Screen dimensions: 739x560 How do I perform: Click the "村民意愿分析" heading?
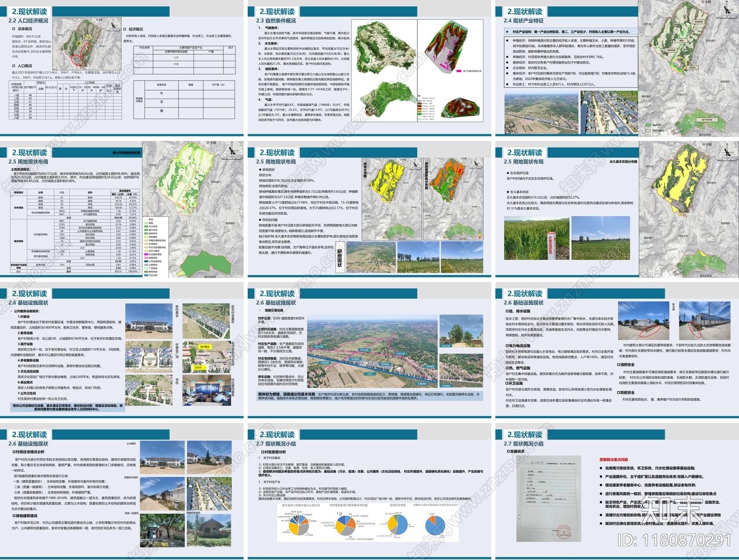(x=274, y=452)
